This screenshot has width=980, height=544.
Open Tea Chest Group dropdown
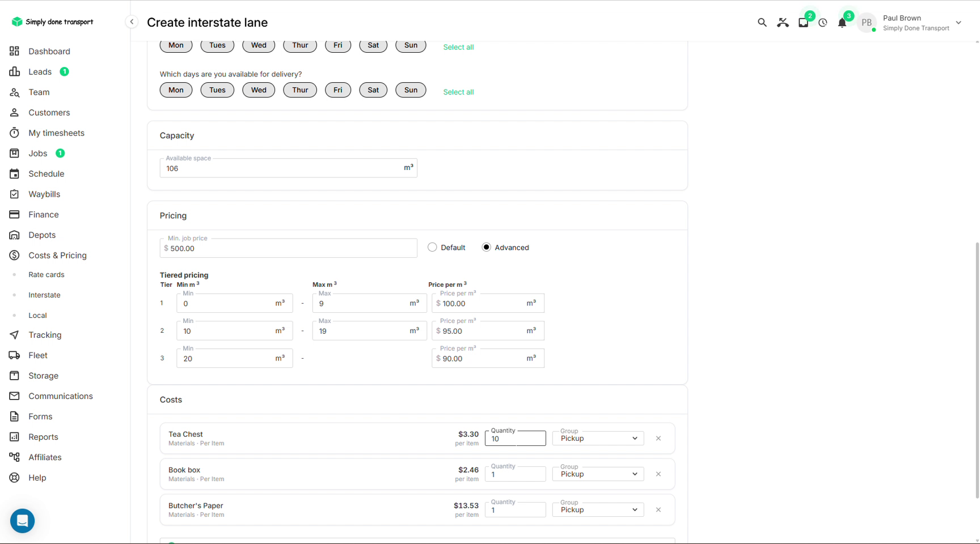click(598, 438)
